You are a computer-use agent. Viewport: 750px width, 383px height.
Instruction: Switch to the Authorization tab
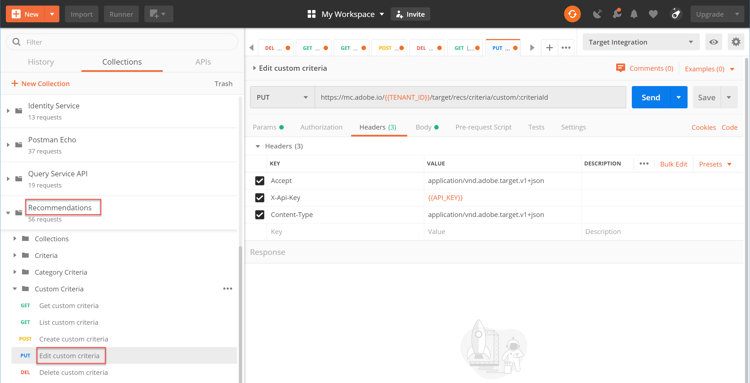[x=321, y=127]
